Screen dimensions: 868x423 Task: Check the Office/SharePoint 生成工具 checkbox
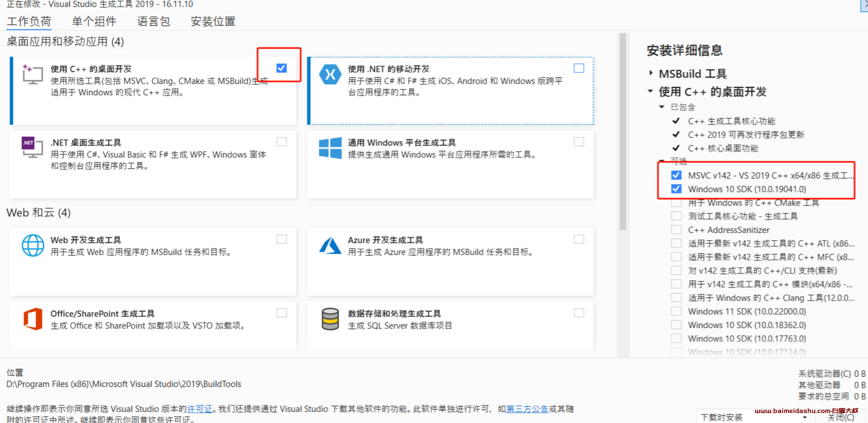tap(281, 313)
